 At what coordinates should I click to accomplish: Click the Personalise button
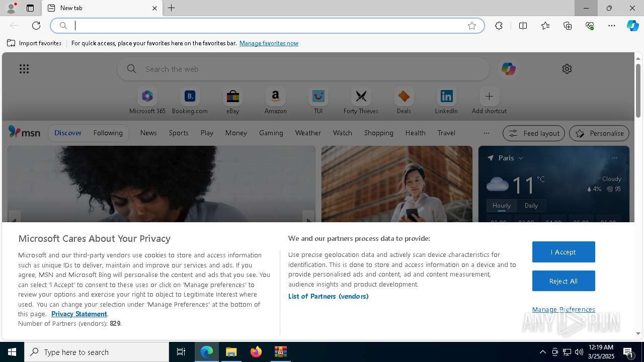tap(599, 133)
